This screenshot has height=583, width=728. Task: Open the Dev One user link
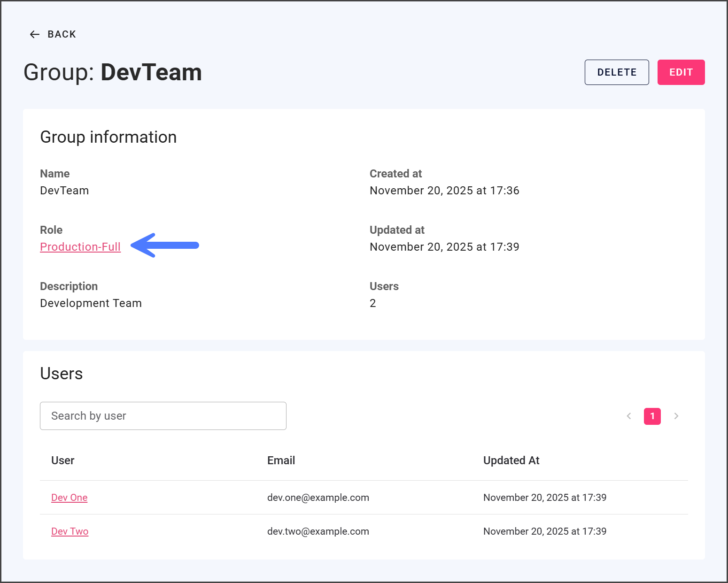coord(70,498)
